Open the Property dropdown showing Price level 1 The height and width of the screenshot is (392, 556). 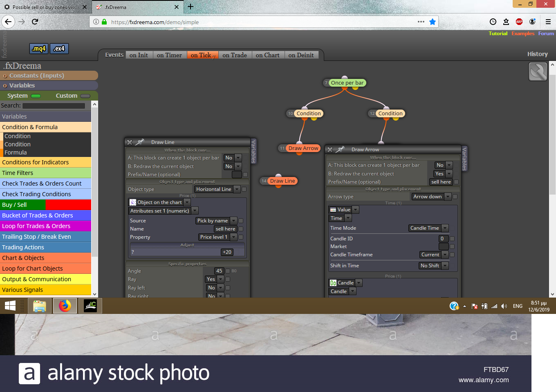click(x=217, y=237)
